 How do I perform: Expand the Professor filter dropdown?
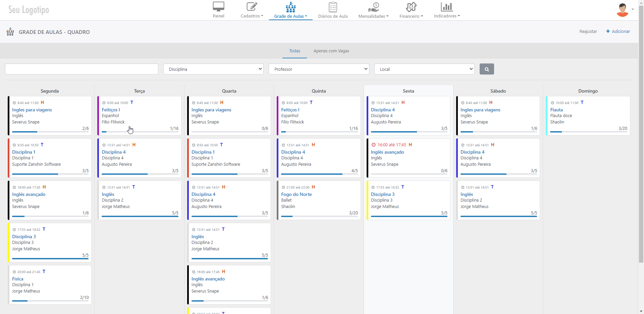point(319,69)
